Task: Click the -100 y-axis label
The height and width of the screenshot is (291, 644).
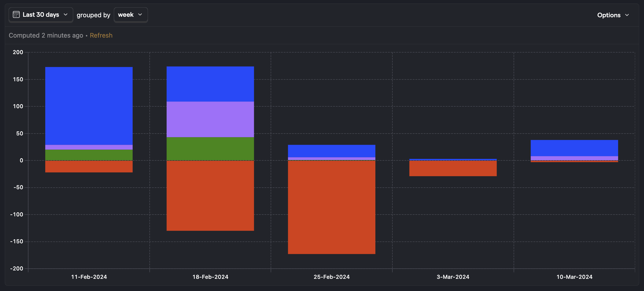Action: click(x=17, y=215)
